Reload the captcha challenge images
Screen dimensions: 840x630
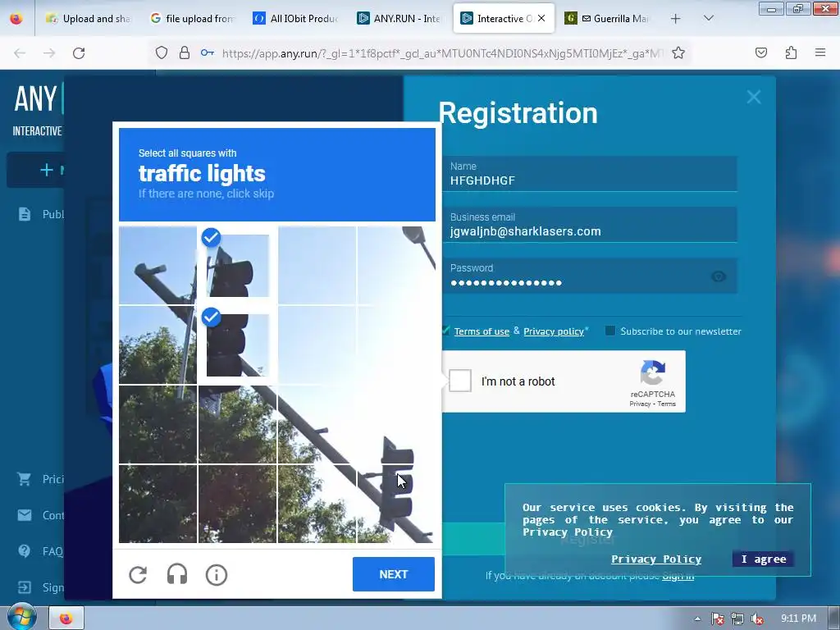[x=138, y=574]
